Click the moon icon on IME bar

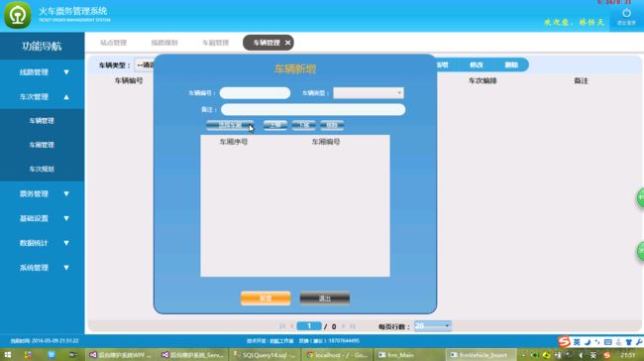[x=588, y=342]
